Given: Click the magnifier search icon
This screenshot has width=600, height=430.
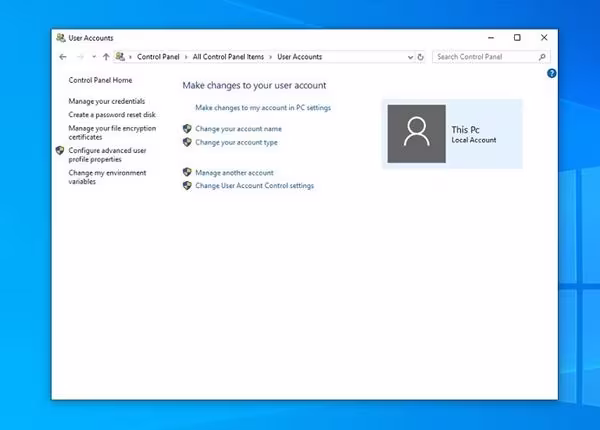Looking at the screenshot, I should [542, 57].
